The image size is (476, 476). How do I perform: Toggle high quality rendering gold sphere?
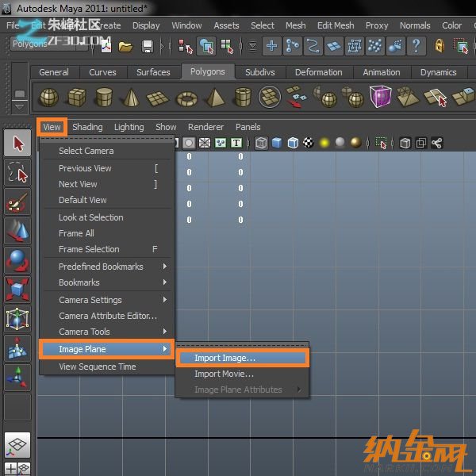[x=355, y=142]
